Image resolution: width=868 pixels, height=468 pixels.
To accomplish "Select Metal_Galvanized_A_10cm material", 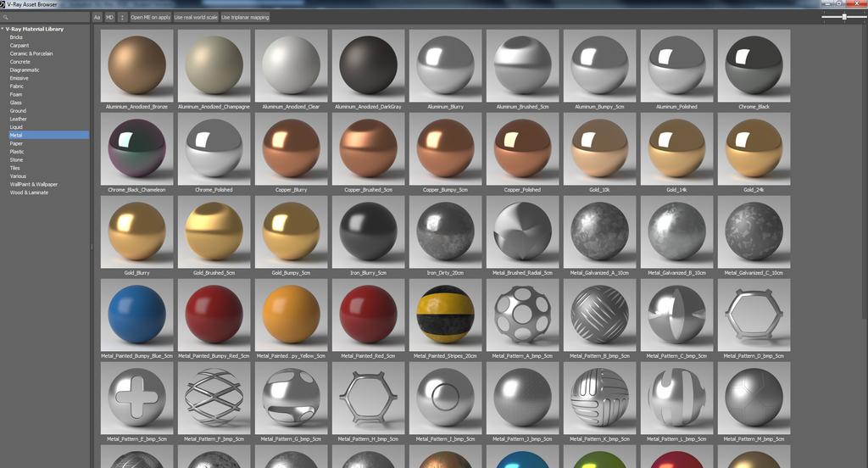I will pos(599,232).
